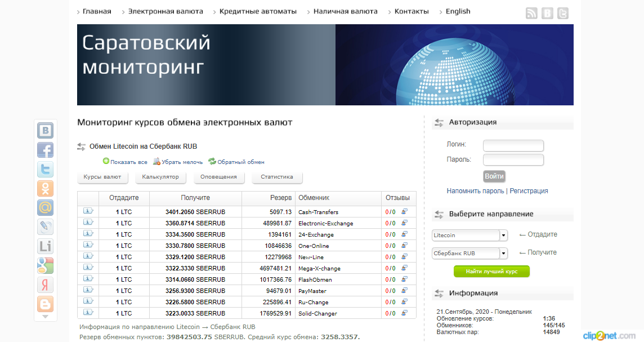Image resolution: width=644 pixels, height=342 pixels.
Task: Share page via Facebook sidebar icon
Action: [x=45, y=150]
